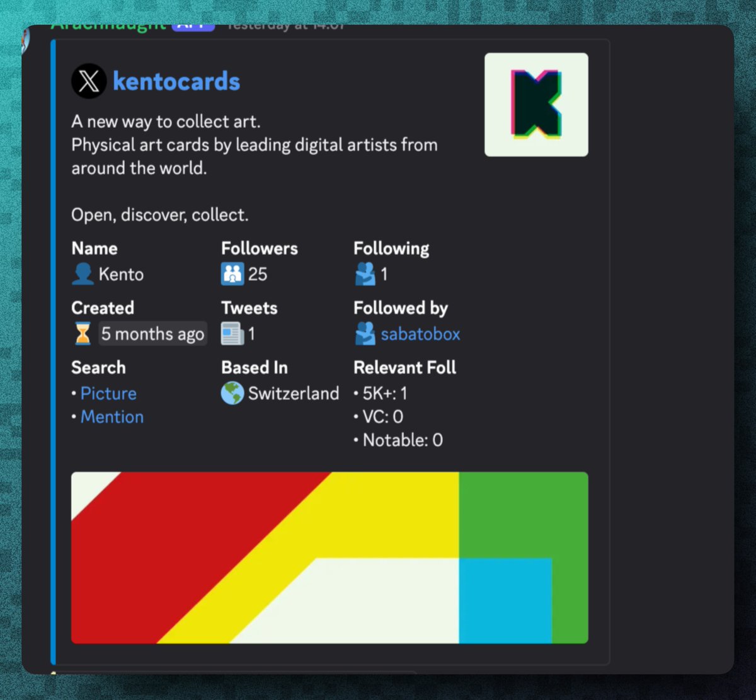
Task: Click the 'Open, discover, collect.' line
Action: (160, 215)
